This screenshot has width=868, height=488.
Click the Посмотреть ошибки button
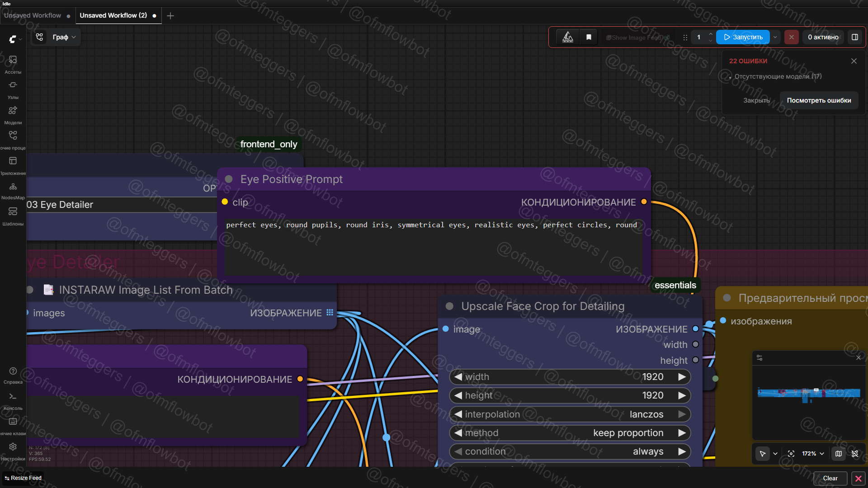pyautogui.click(x=819, y=100)
